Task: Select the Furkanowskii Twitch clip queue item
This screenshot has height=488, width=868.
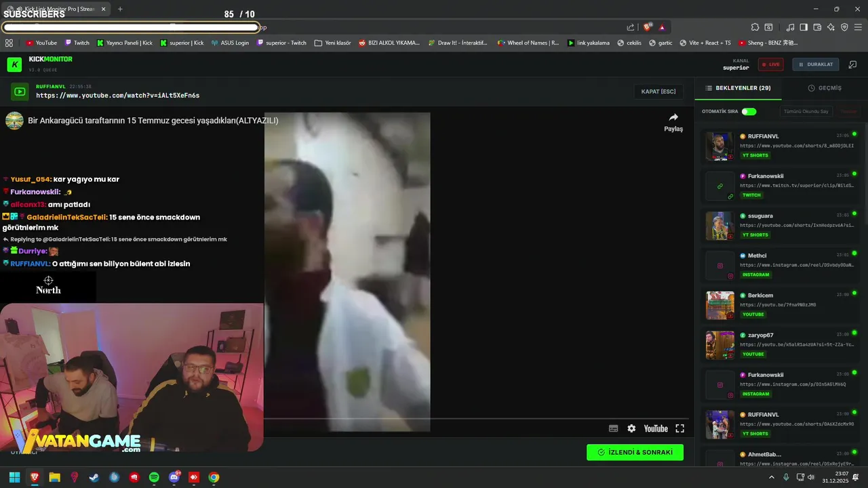Action: pos(779,186)
